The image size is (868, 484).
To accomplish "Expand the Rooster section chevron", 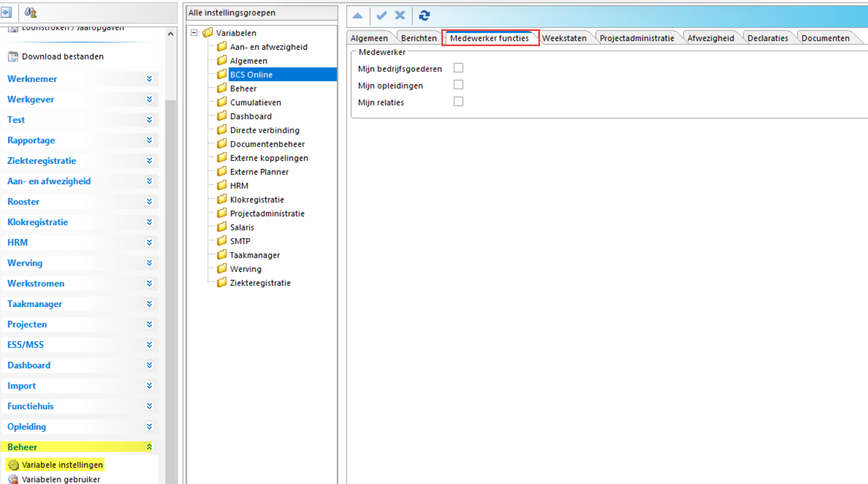I will click(x=149, y=202).
